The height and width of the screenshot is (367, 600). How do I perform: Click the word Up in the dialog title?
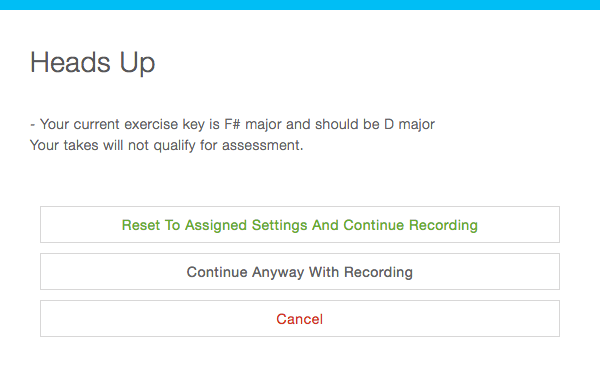coord(137,64)
